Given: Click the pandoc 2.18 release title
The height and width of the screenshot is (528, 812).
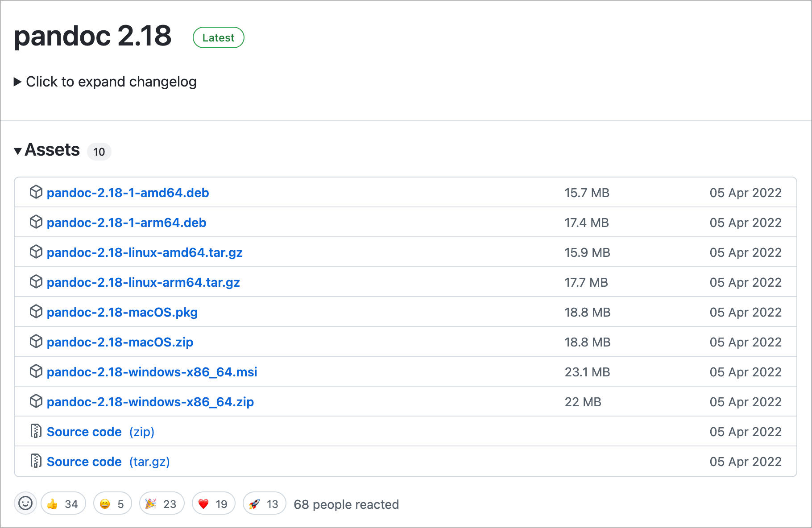Looking at the screenshot, I should pyautogui.click(x=93, y=36).
